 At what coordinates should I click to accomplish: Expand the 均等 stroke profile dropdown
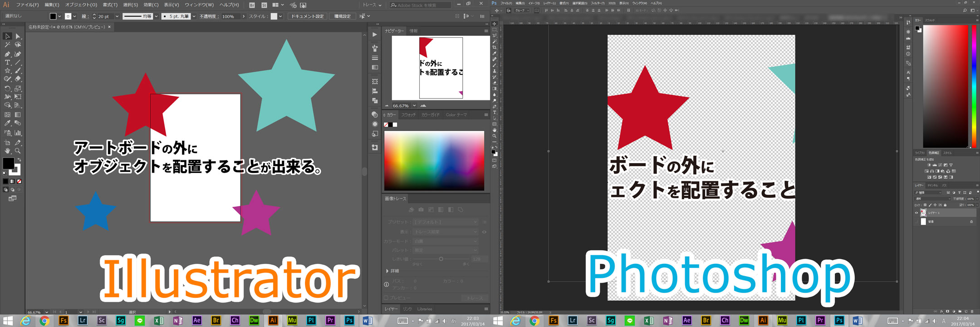tap(156, 16)
